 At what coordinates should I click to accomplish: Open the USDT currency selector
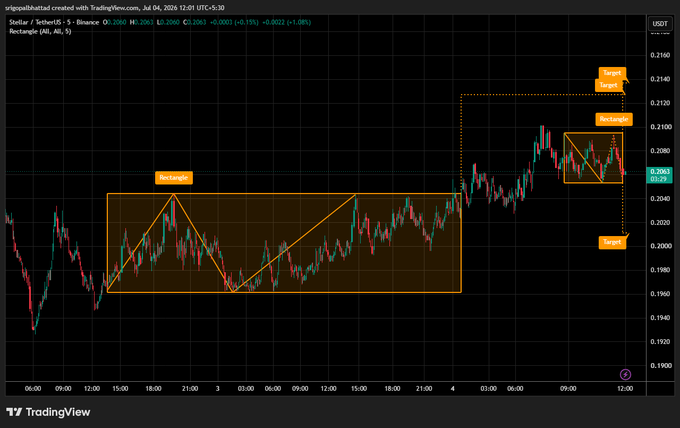(660, 23)
